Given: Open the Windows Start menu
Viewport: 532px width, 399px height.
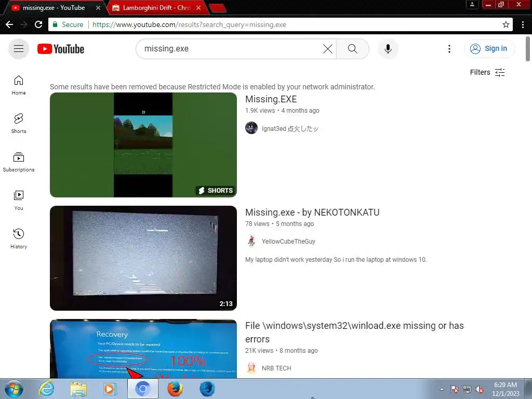Looking at the screenshot, I should tap(14, 389).
